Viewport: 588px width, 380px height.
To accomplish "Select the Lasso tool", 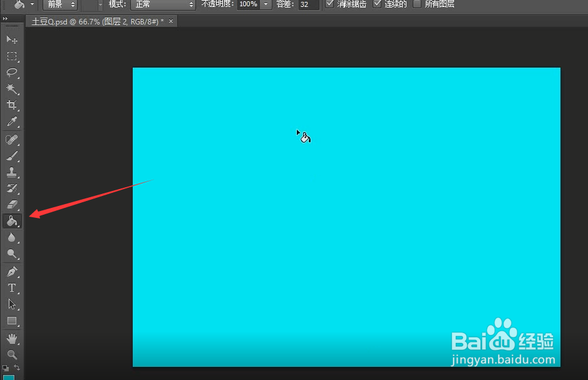I will tap(12, 73).
